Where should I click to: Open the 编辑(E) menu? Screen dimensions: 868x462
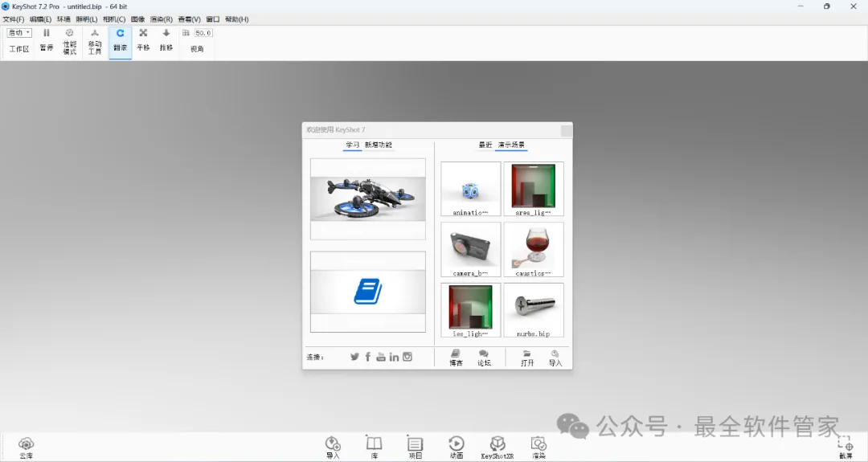pyautogui.click(x=40, y=19)
